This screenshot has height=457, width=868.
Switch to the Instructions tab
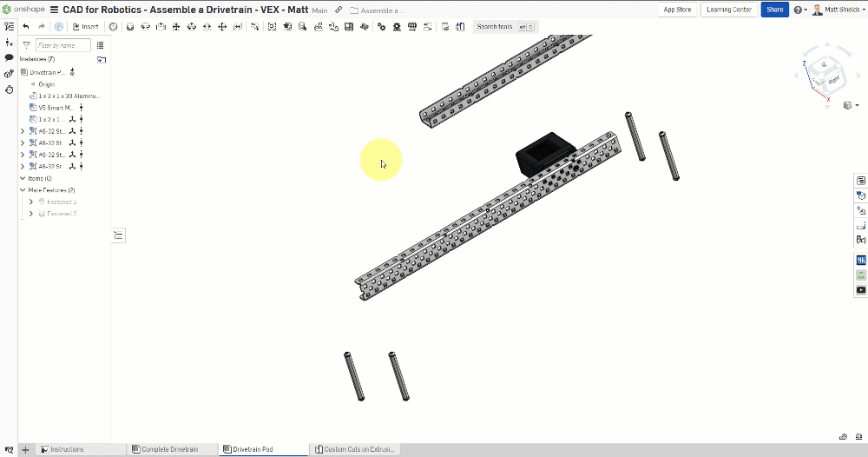67,449
